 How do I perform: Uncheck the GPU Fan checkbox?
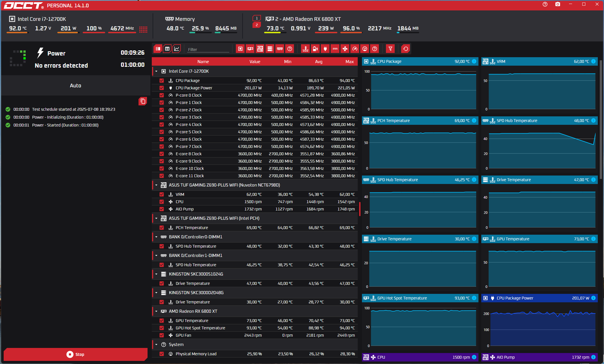coord(162,335)
